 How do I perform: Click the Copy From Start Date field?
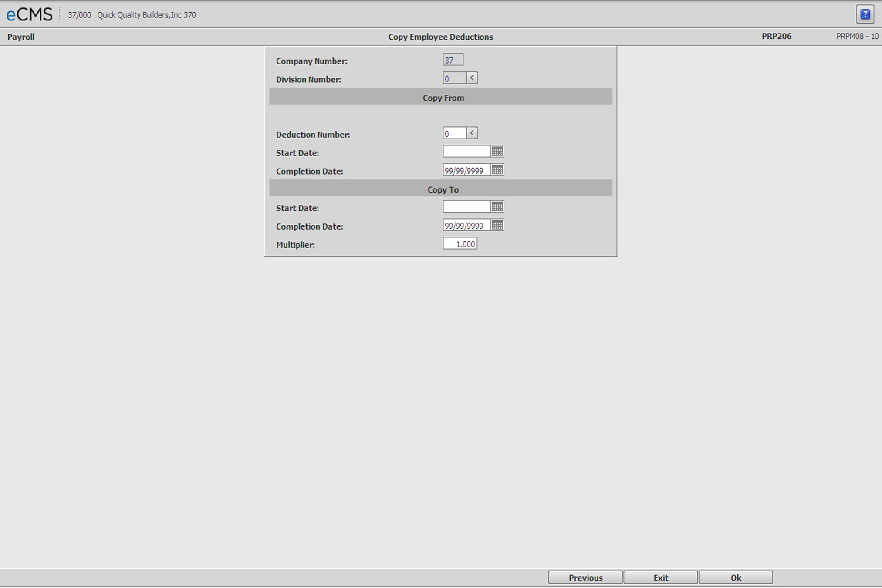coord(466,152)
